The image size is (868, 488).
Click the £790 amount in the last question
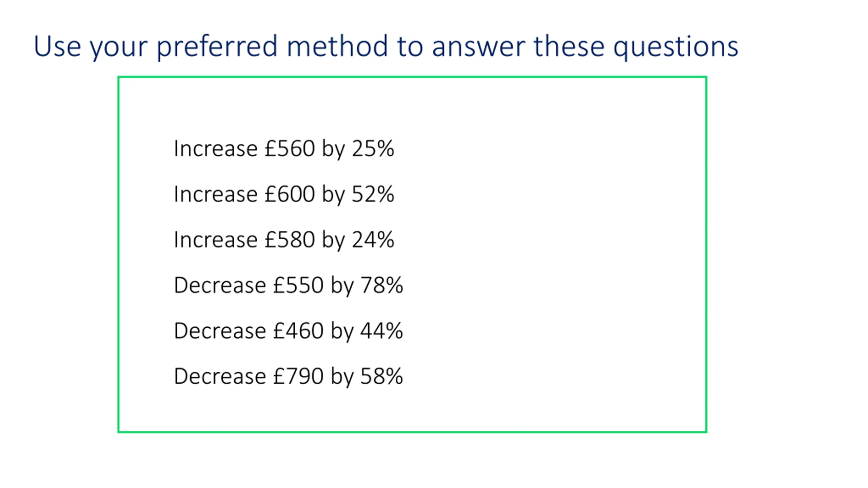[x=298, y=377]
